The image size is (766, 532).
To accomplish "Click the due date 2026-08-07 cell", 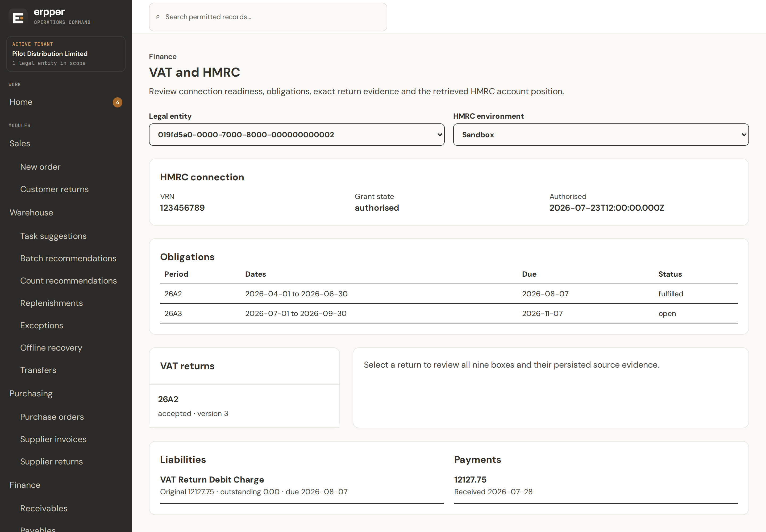I will tap(545, 294).
